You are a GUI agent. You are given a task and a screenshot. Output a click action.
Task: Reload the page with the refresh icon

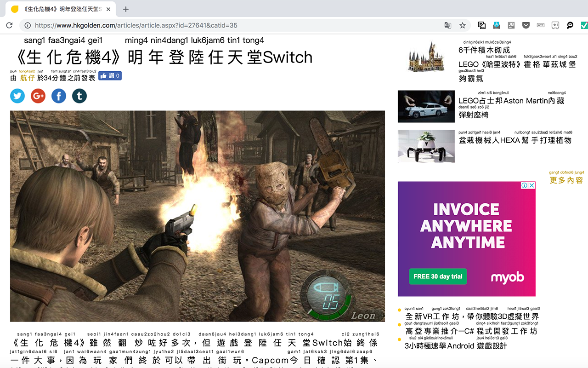pos(9,26)
